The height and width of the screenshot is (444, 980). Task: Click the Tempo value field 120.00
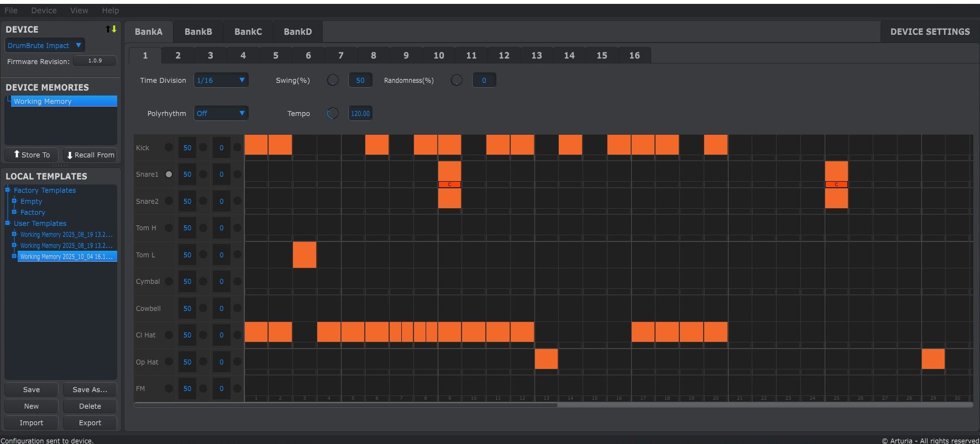(360, 114)
